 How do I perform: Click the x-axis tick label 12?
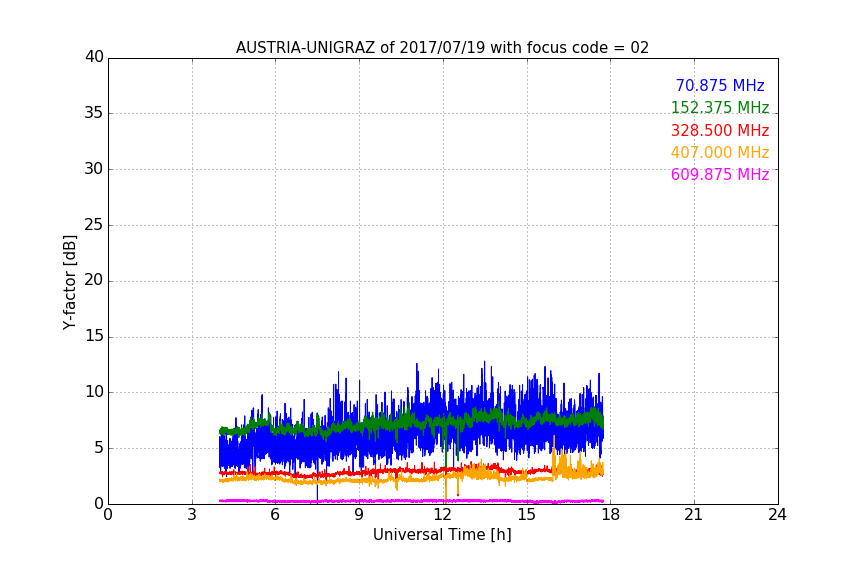[x=443, y=515]
